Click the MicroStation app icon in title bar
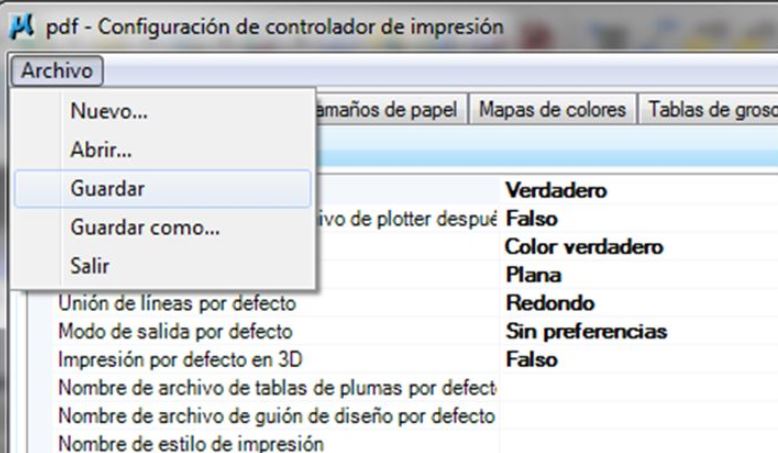Image resolution: width=778 pixels, height=453 pixels. (x=21, y=27)
